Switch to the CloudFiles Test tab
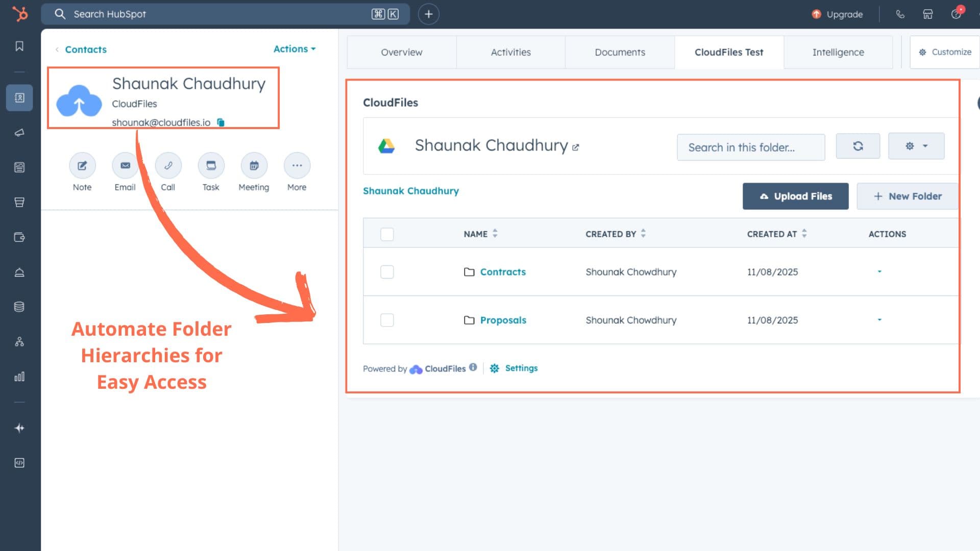 (729, 52)
